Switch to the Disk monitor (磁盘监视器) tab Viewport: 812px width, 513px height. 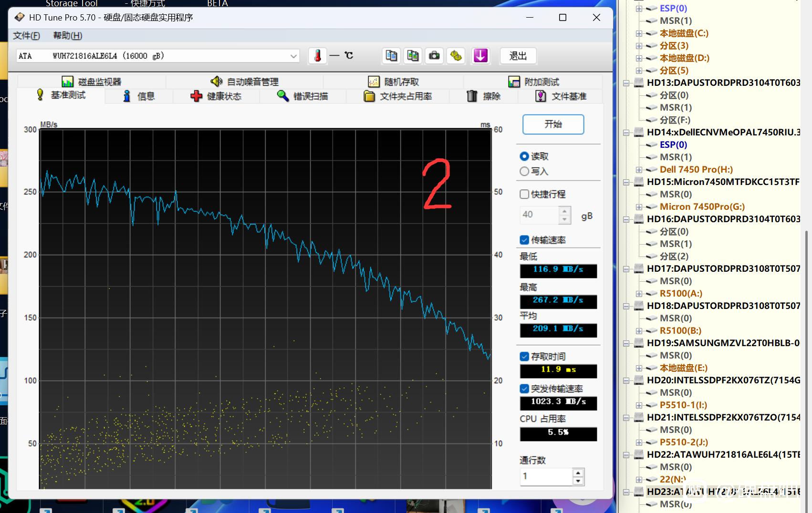coord(92,82)
